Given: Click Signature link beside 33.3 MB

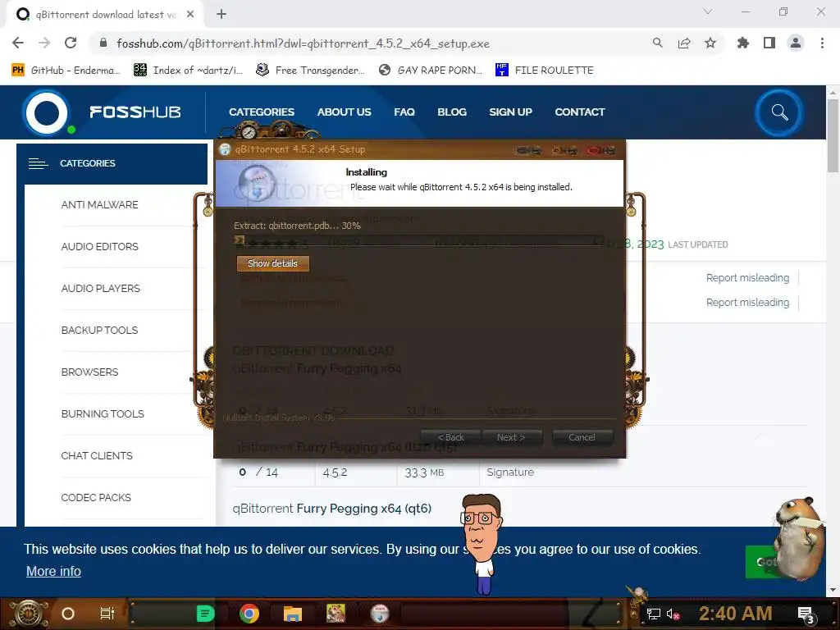Looking at the screenshot, I should tap(510, 472).
